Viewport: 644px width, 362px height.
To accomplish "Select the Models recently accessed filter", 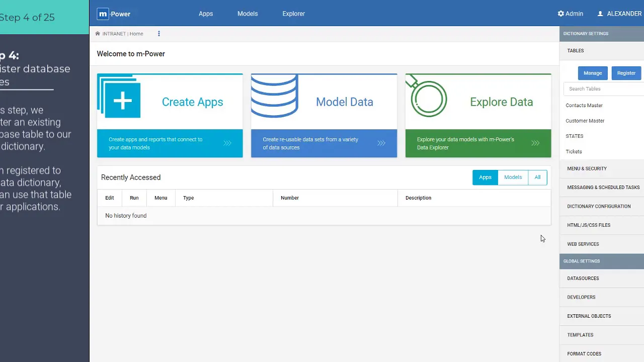I will [x=513, y=177].
